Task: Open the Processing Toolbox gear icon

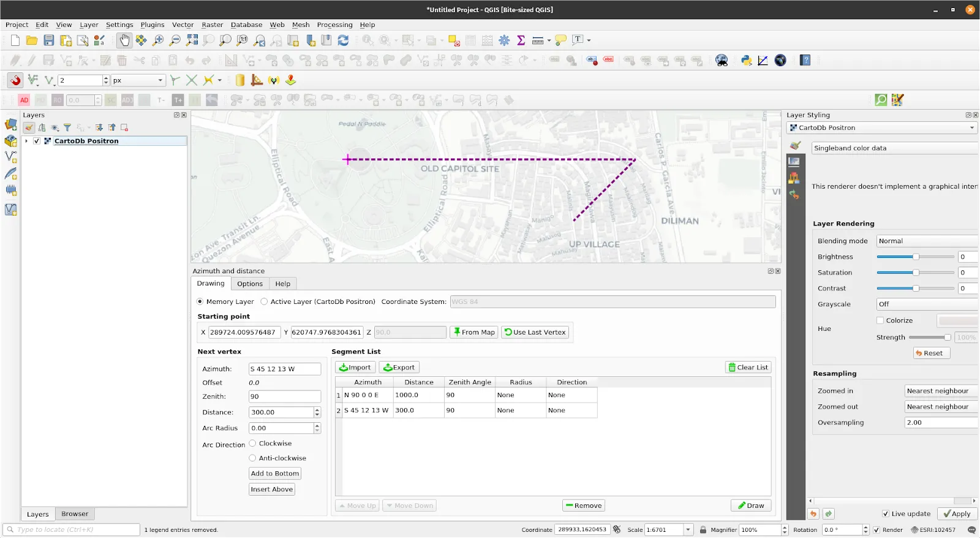Action: click(x=504, y=40)
